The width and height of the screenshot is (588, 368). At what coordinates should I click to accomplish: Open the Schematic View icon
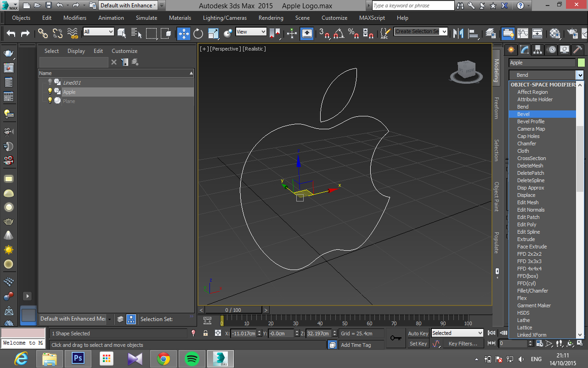pos(537,33)
